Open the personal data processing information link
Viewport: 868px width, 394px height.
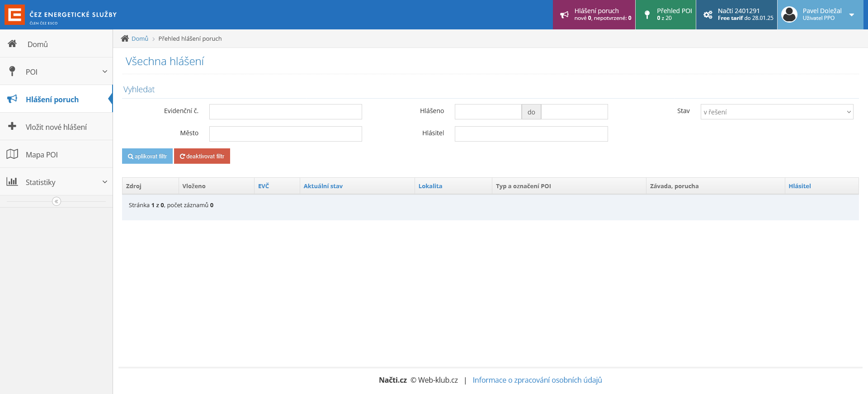point(537,380)
